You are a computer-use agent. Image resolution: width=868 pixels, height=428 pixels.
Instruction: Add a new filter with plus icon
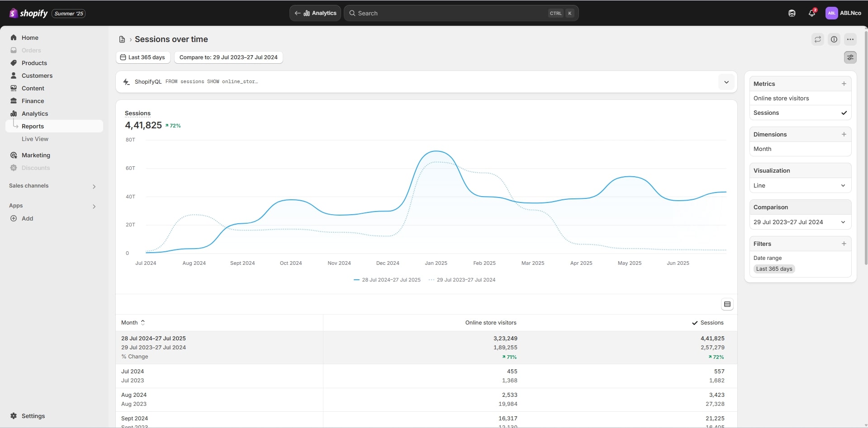click(844, 244)
